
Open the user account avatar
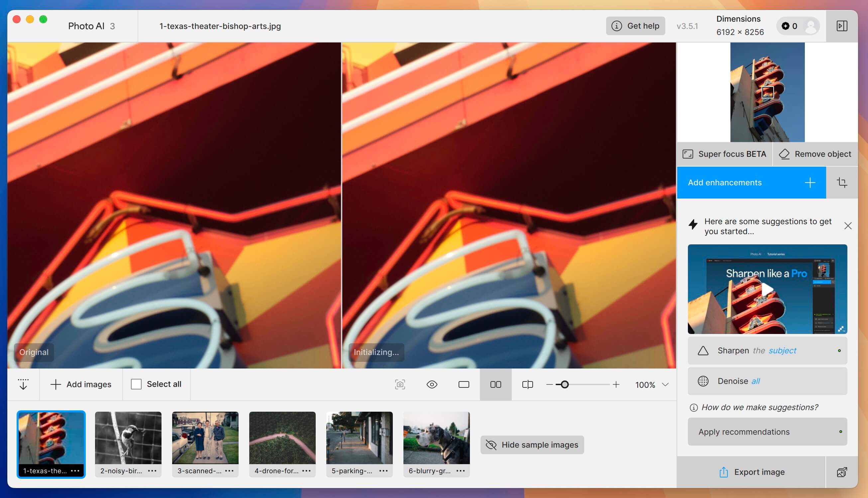point(811,26)
